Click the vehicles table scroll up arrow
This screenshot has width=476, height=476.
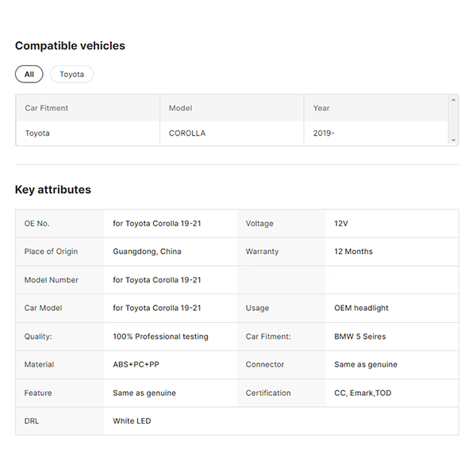[454, 100]
